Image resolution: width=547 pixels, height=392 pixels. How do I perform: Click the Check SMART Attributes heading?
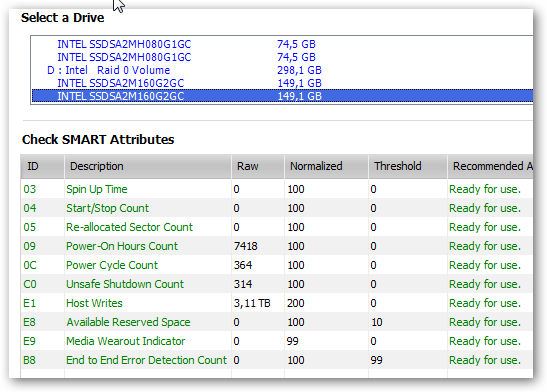point(98,140)
